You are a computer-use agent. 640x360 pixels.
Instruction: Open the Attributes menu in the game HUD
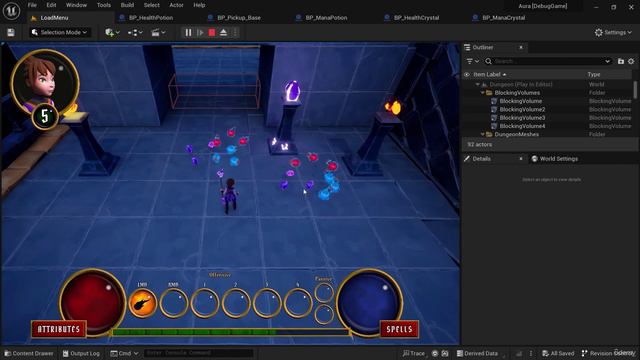pos(59,329)
